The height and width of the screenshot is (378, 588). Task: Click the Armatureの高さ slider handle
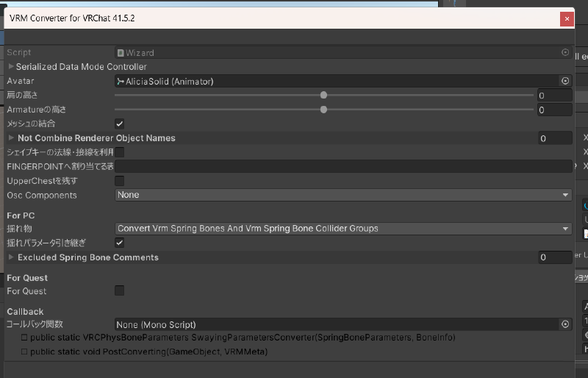click(x=323, y=110)
